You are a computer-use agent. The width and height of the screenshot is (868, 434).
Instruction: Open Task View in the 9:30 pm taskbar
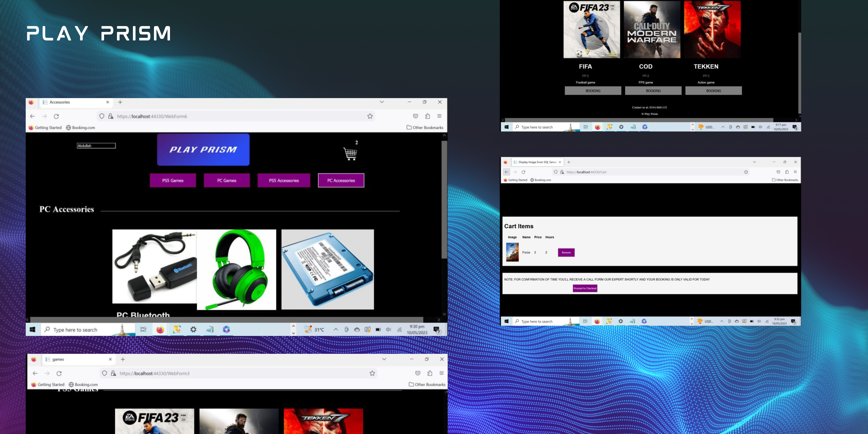pos(143,330)
